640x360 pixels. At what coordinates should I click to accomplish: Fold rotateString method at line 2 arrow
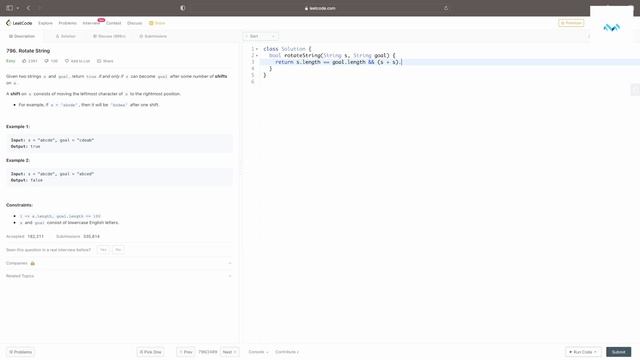pos(257,56)
